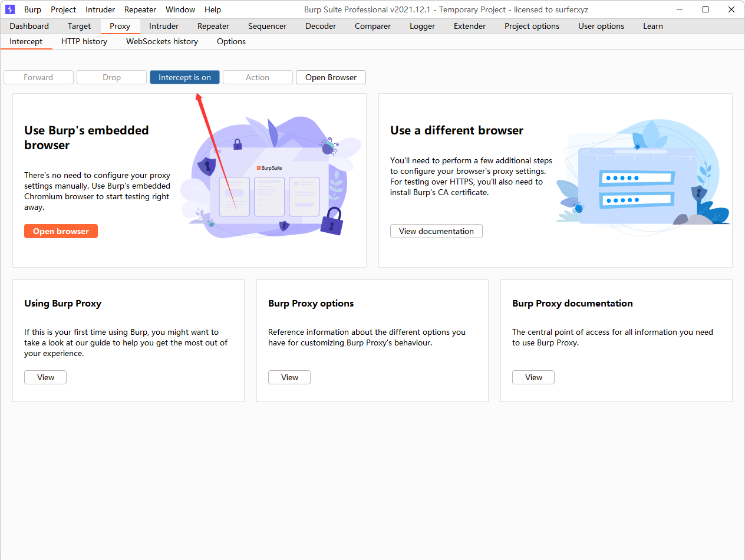Open the Extender tab
This screenshot has width=745, height=560.
coord(470,26)
